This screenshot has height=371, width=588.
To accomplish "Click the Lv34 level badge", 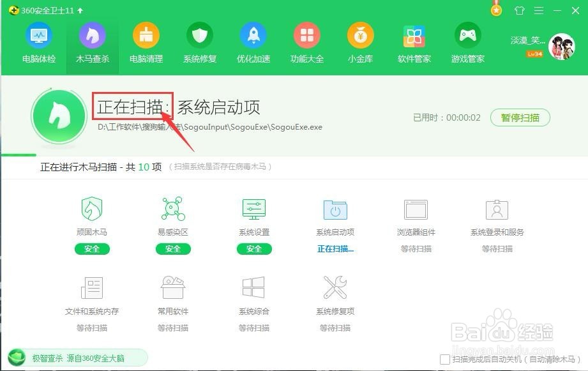I will 535,54.
